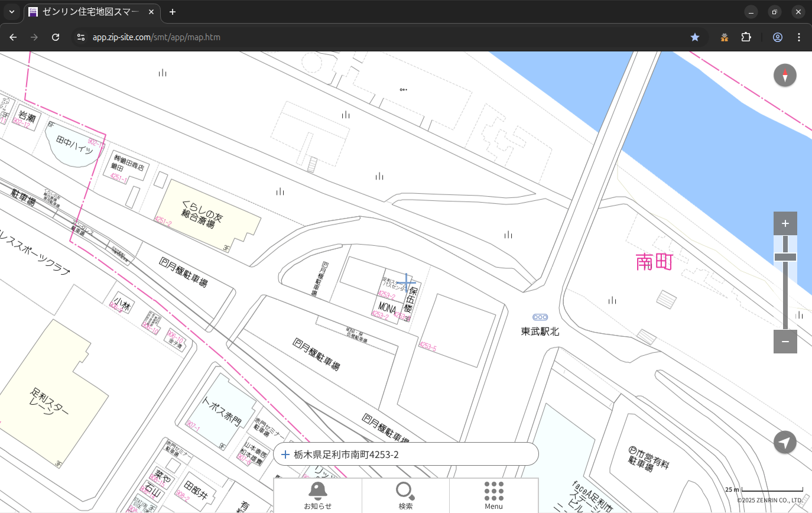This screenshot has width=812, height=513.
Task: Open the Chrome profile avatar icon
Action: (777, 37)
